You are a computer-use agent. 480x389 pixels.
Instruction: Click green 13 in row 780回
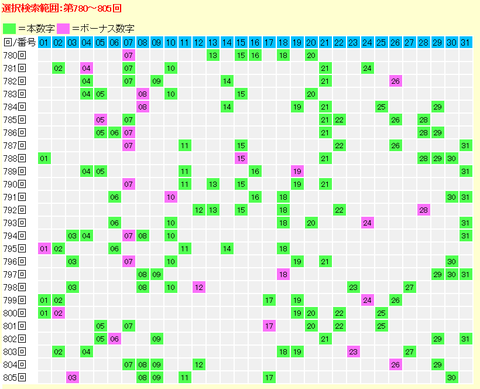click(213, 55)
